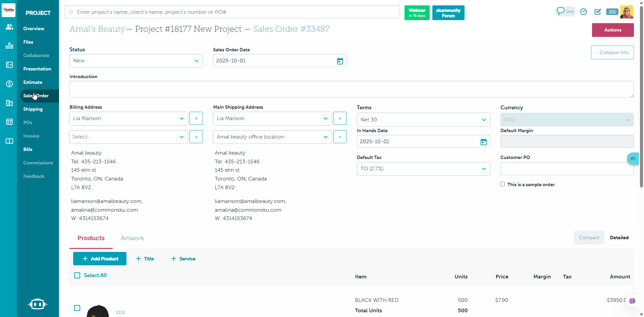Open the chatbot robot icon at bottom

coord(38,304)
